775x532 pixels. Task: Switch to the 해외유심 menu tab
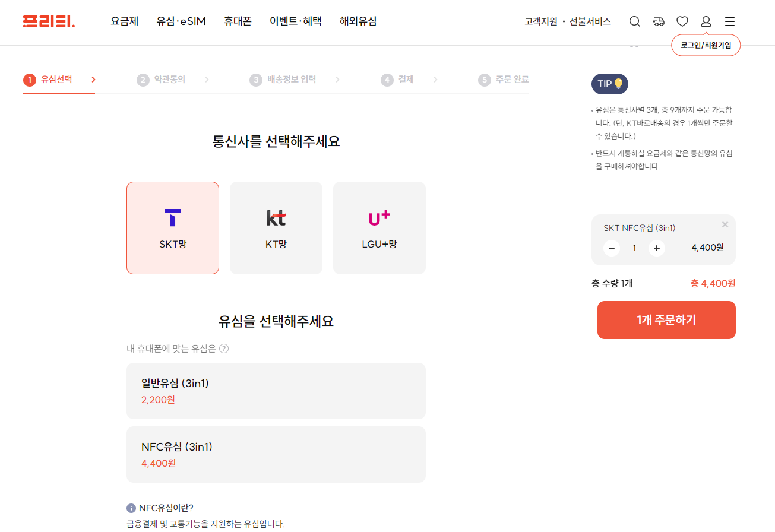358,21
